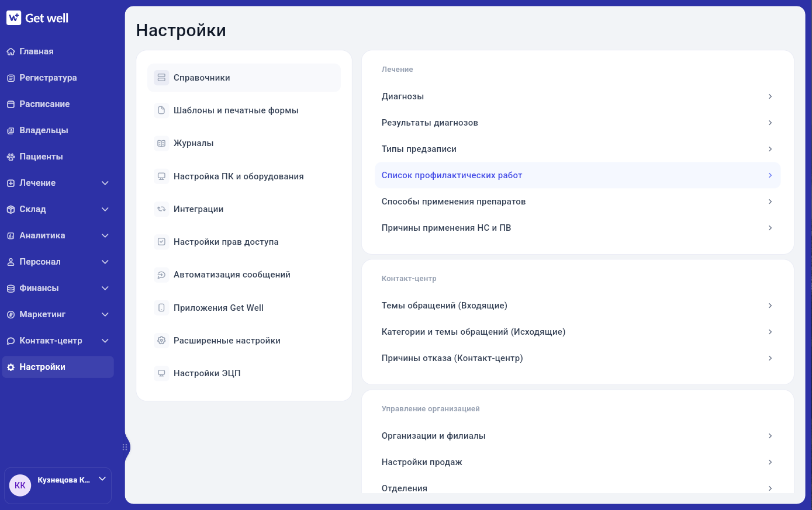Viewport: 812px width, 510px height.
Task: Expand the Финансы sidebar chevron
Action: pyautogui.click(x=105, y=288)
